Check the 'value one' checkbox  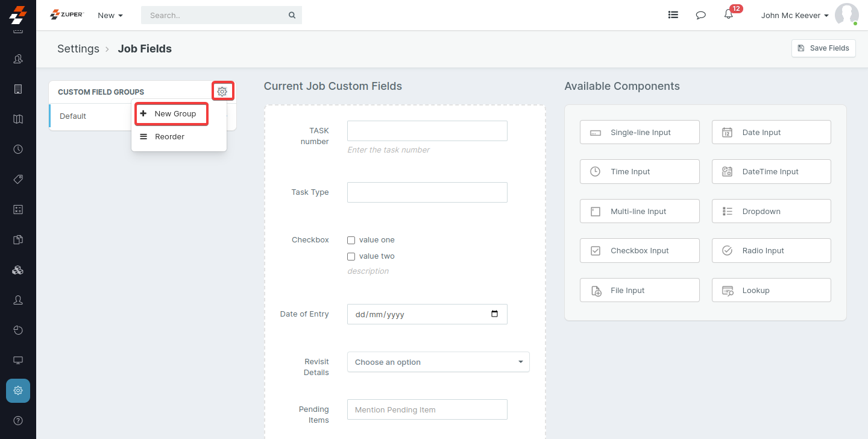click(351, 240)
